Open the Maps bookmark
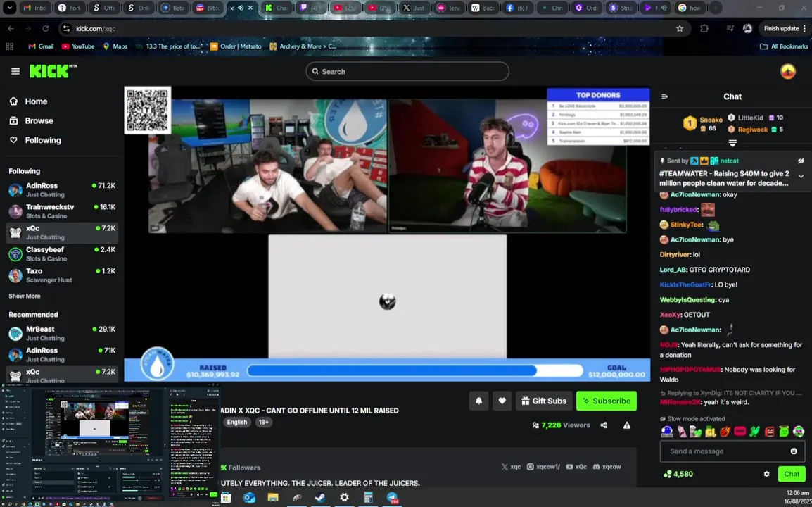Image resolution: width=812 pixels, height=507 pixels. coord(115,46)
